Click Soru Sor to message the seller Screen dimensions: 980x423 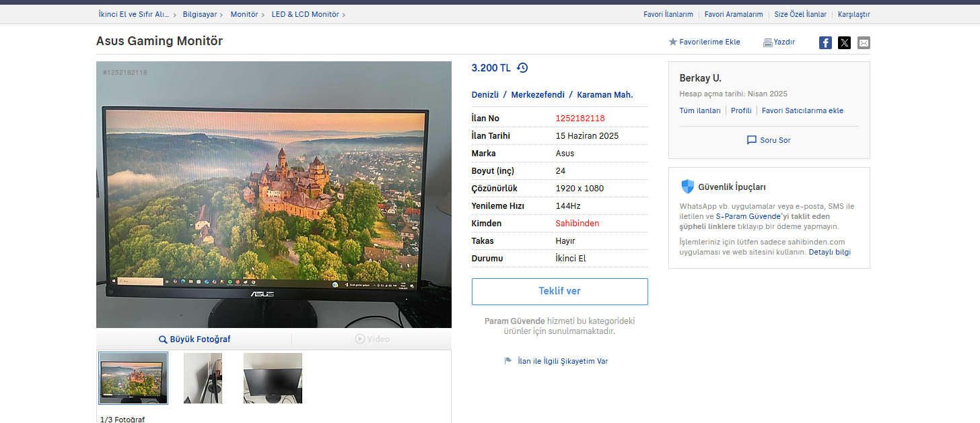(775, 140)
